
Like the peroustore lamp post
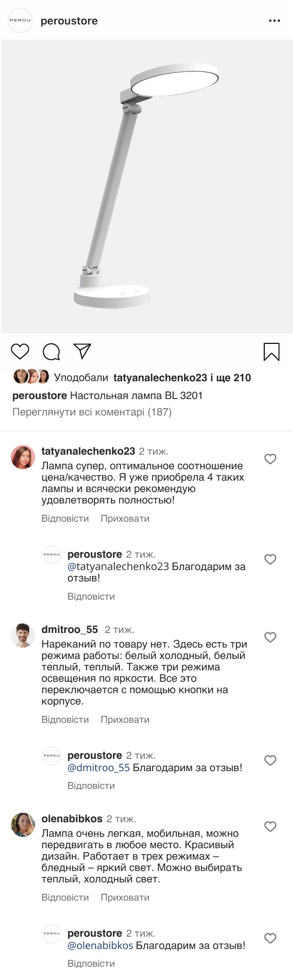pos(20,352)
